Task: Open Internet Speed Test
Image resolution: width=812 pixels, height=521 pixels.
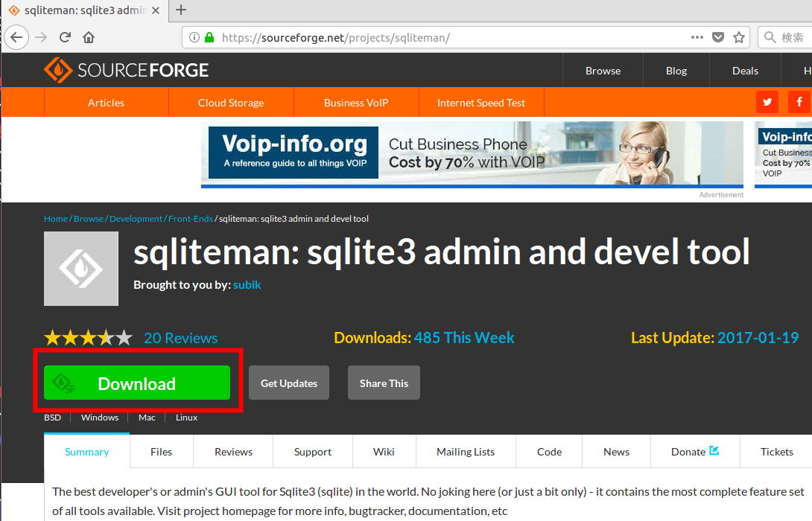Action: click(481, 103)
